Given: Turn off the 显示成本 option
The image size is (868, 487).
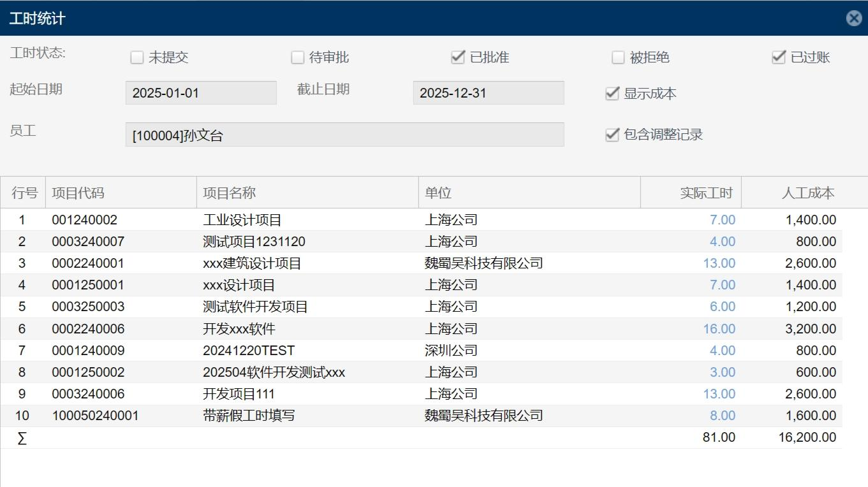Looking at the screenshot, I should [612, 94].
